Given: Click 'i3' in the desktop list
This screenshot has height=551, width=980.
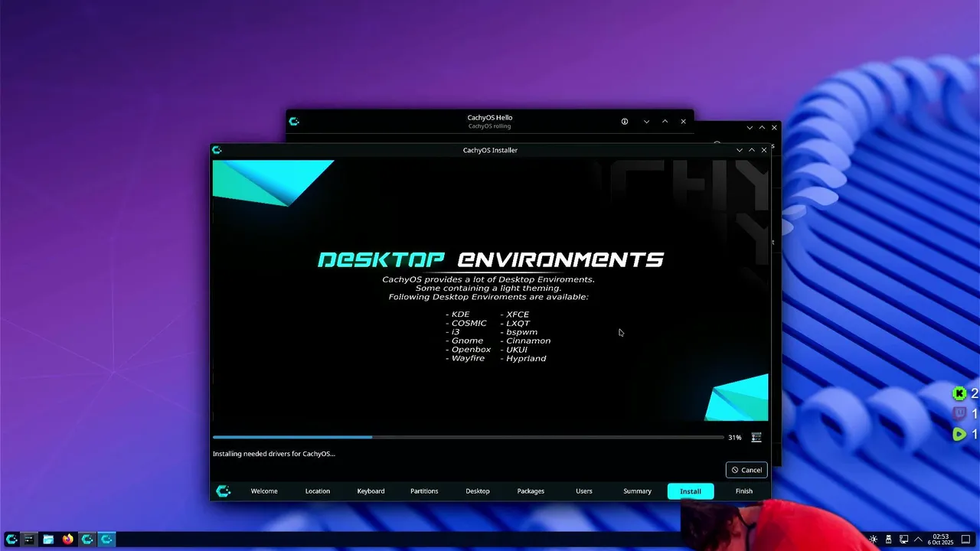Looking at the screenshot, I should pos(456,332).
